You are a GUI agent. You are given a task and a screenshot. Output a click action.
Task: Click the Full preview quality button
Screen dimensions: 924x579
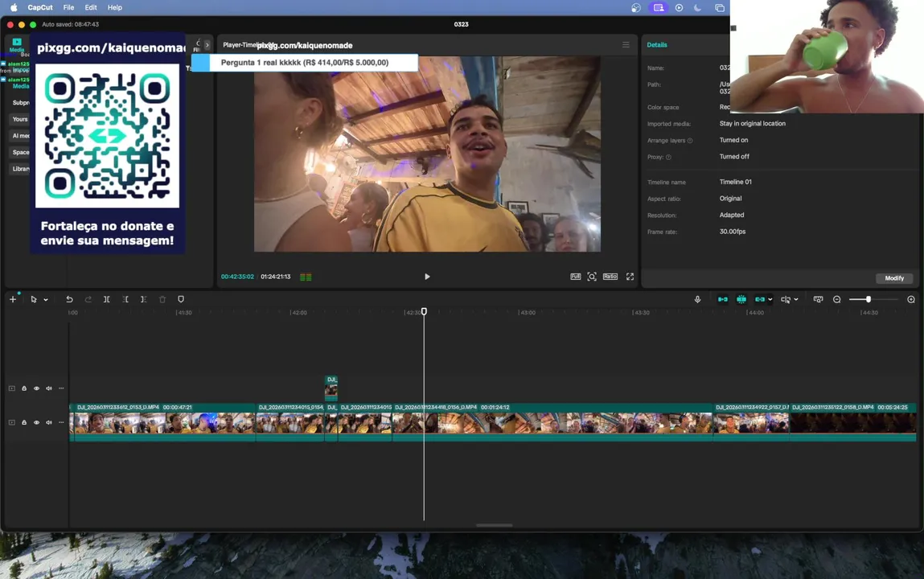pyautogui.click(x=575, y=277)
